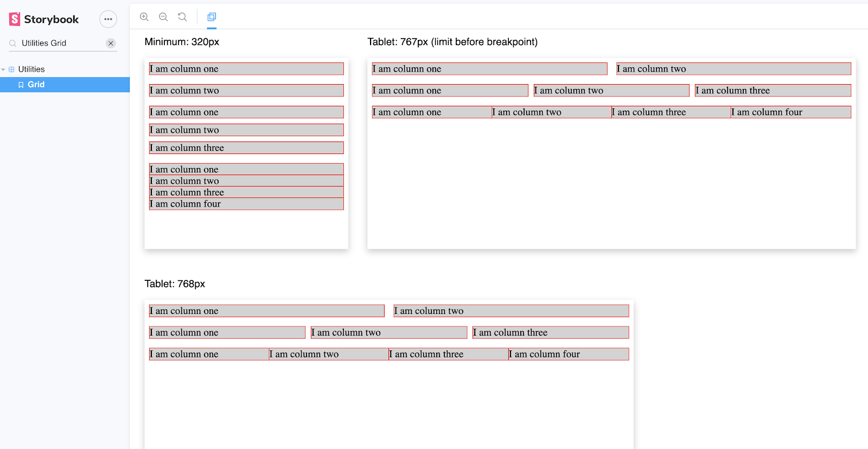
Task: Click the Storybook logo
Action: (44, 20)
